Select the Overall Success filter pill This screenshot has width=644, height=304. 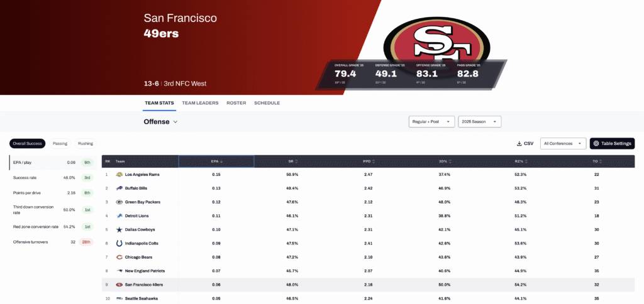coord(28,144)
